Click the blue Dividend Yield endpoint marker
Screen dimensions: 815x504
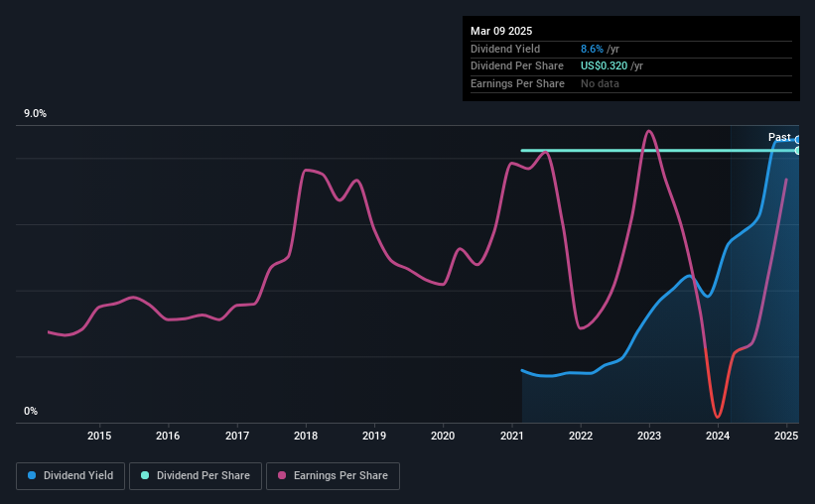point(798,140)
